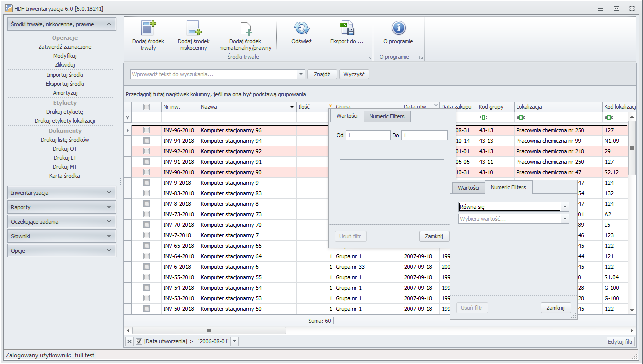
Task: Open Eksport do XLS icon
Action: tap(346, 28)
